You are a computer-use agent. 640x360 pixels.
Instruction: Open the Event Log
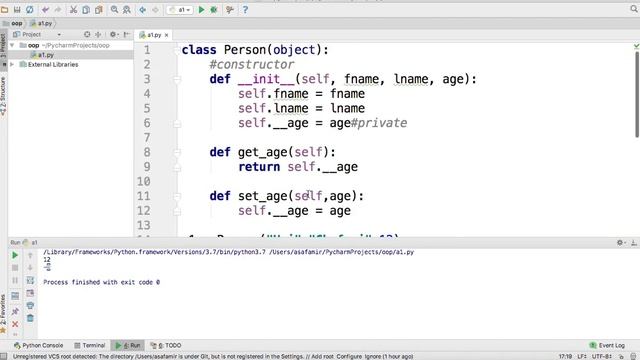coord(607,345)
